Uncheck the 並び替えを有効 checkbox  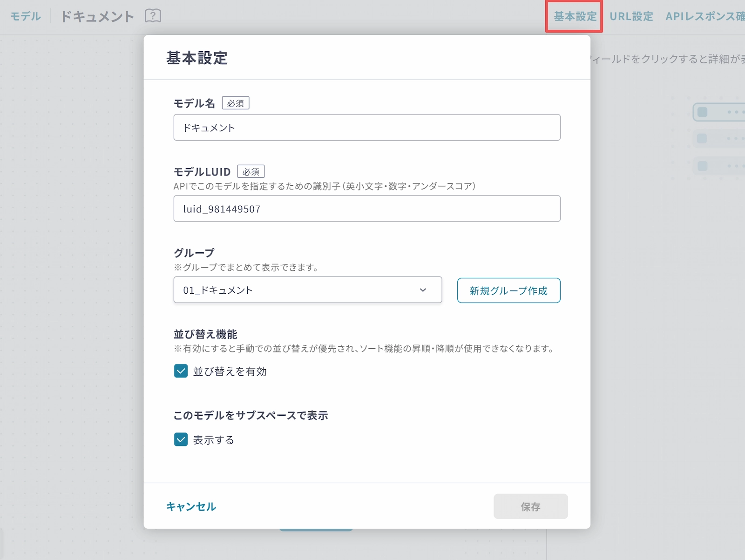point(181,371)
